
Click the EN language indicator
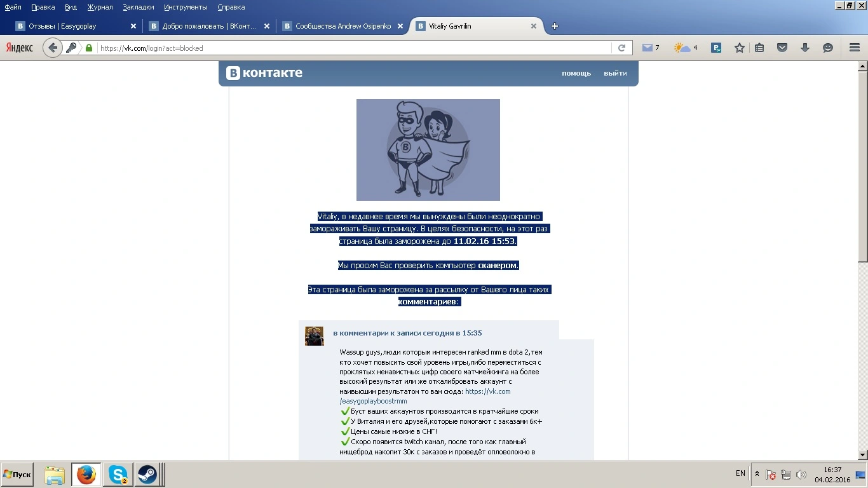[x=740, y=473]
